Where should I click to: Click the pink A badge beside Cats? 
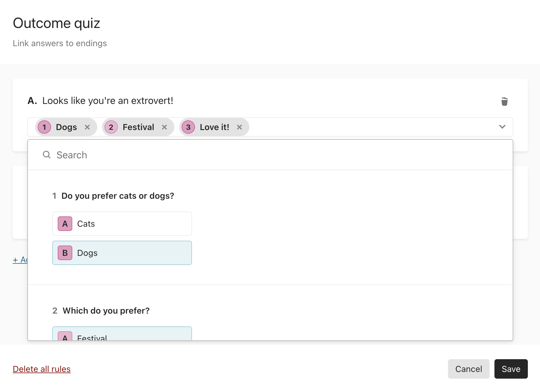65,224
